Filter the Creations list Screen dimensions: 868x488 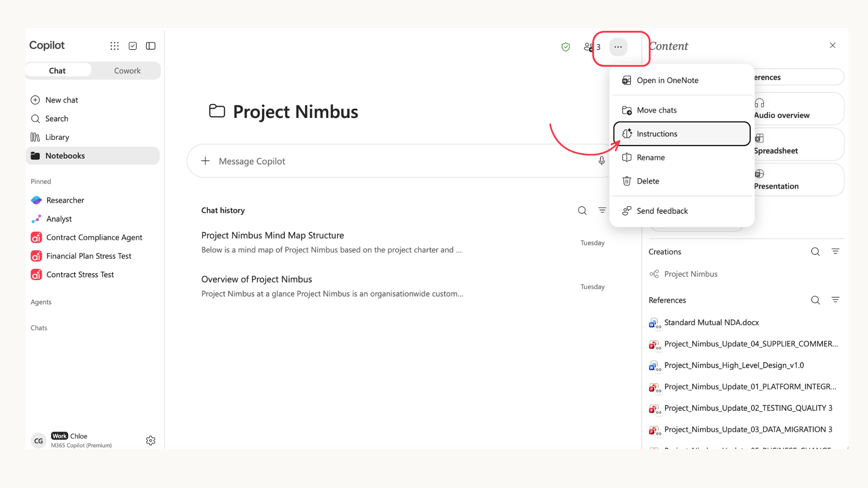[x=835, y=251]
